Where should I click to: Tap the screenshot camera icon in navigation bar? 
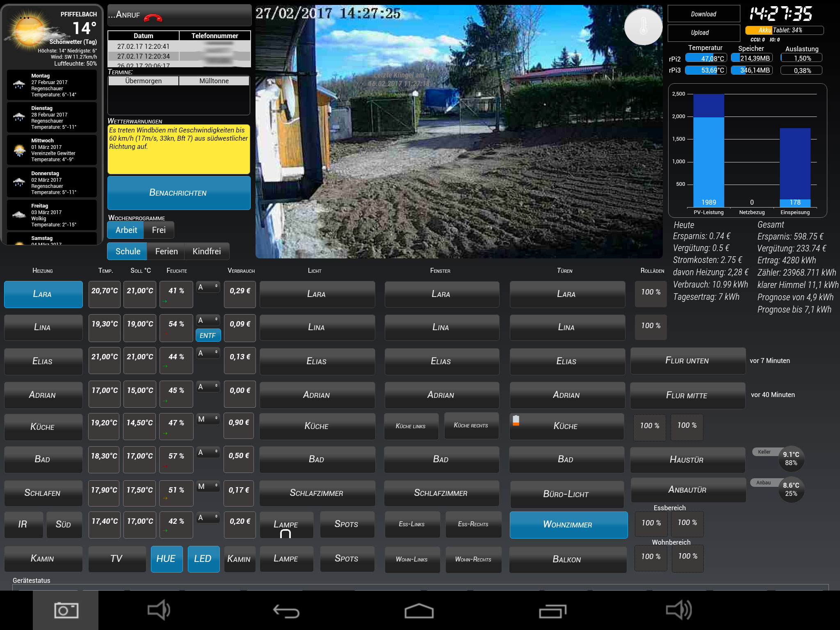click(x=66, y=610)
